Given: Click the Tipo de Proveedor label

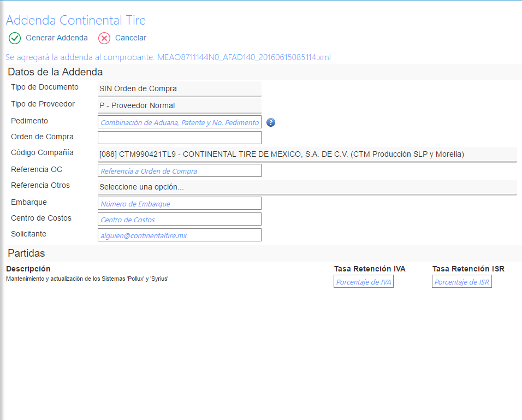Looking at the screenshot, I should pos(43,104).
